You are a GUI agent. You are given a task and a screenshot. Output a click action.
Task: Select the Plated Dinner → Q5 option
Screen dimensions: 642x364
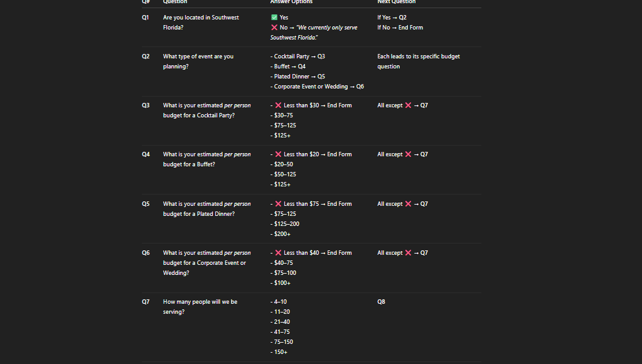299,77
